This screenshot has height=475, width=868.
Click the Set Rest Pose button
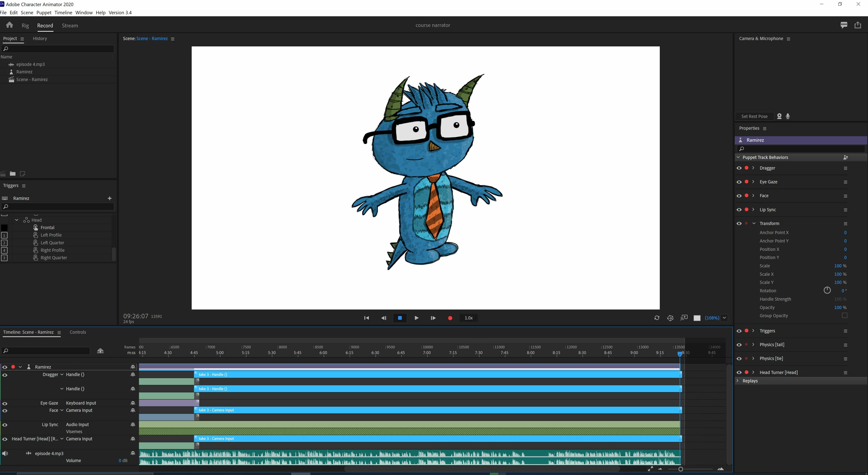pyautogui.click(x=754, y=116)
